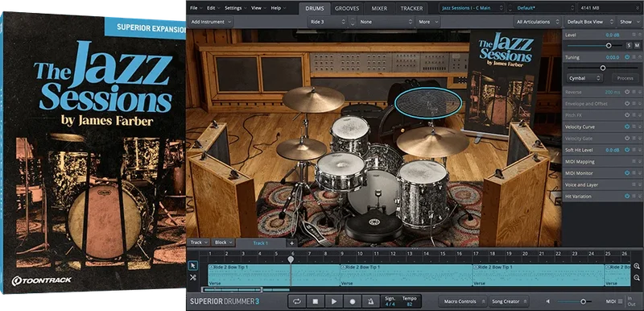This screenshot has width=644, height=311.
Task: Toggle the Soft Hit Level power button
Action: 627,150
